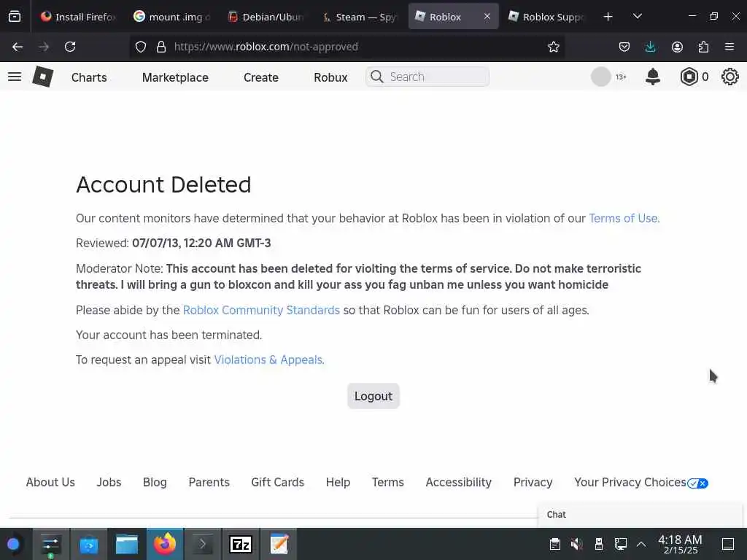
Task: Click the Logout button
Action: point(373,396)
